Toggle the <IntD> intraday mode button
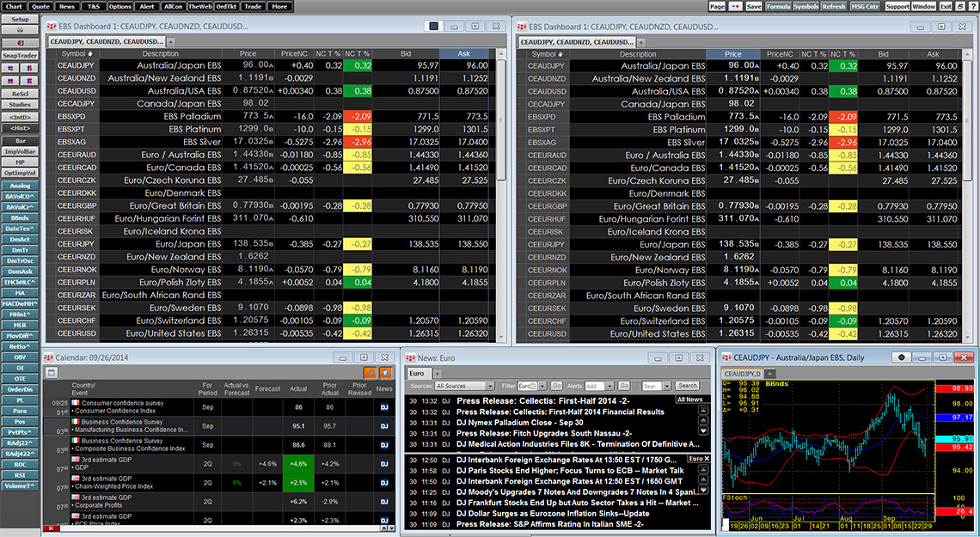980x537 pixels. pyautogui.click(x=20, y=117)
